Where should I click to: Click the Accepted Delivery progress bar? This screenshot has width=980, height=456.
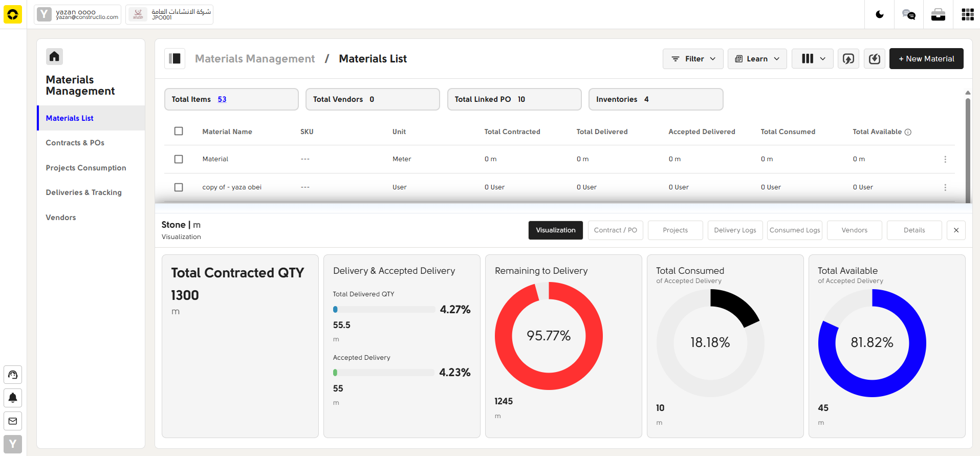(x=384, y=373)
